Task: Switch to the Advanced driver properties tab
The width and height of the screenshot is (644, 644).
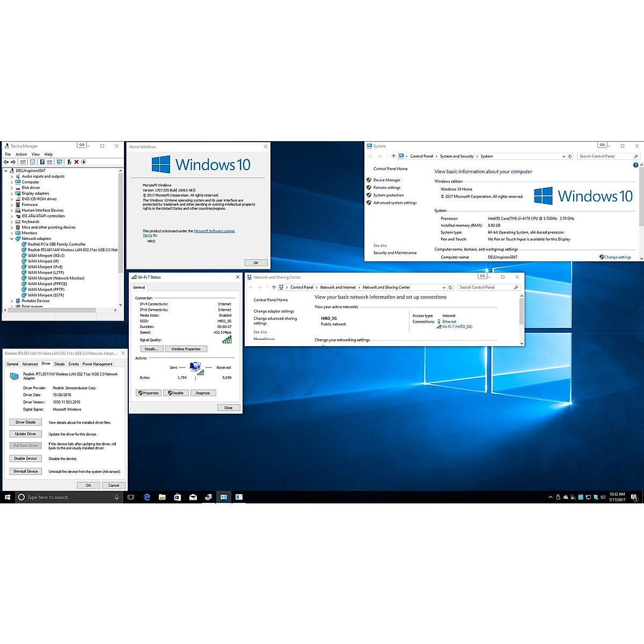Action: 30,364
